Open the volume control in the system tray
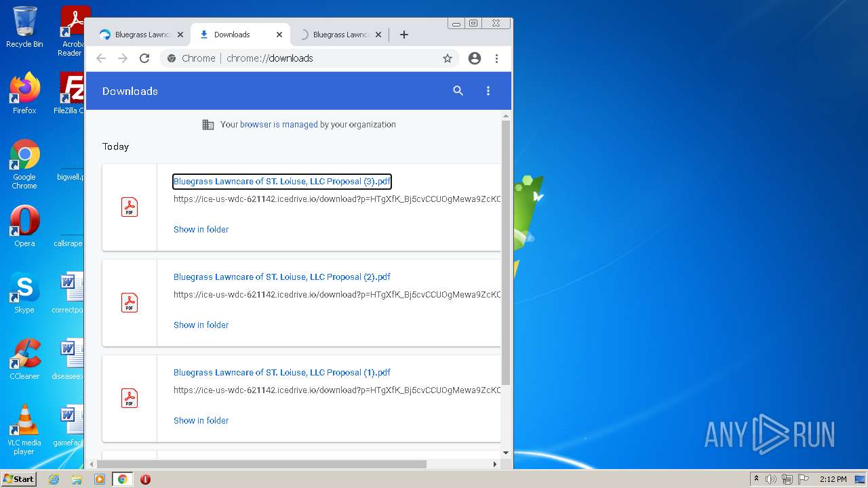This screenshot has width=868, height=488. click(x=771, y=479)
